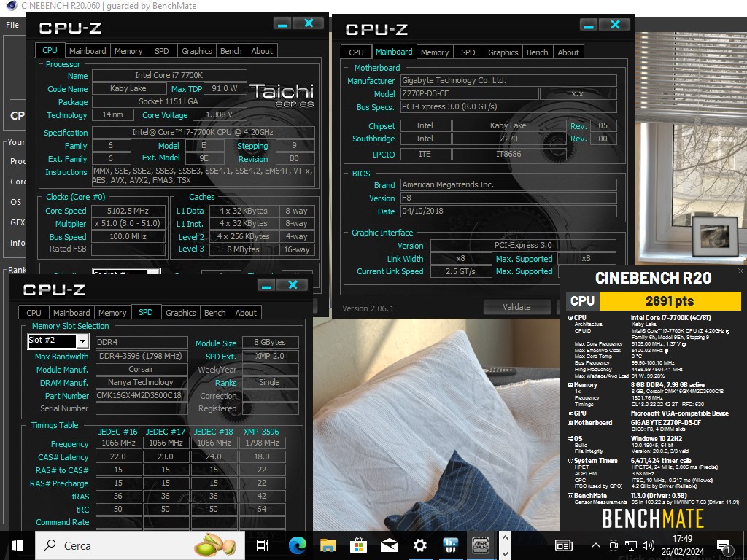The image size is (747, 560).
Task: Click the BIOS date 04/10/2018 field
Action: 508,211
